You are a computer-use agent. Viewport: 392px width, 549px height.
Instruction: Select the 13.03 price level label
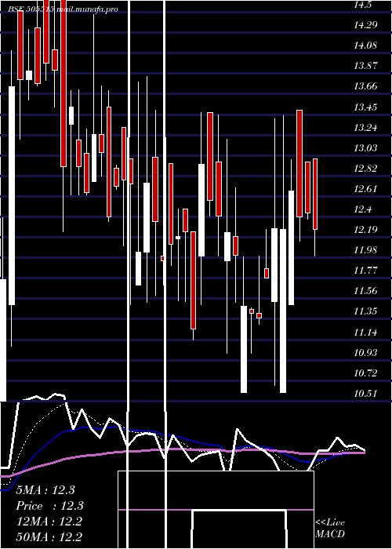366,147
